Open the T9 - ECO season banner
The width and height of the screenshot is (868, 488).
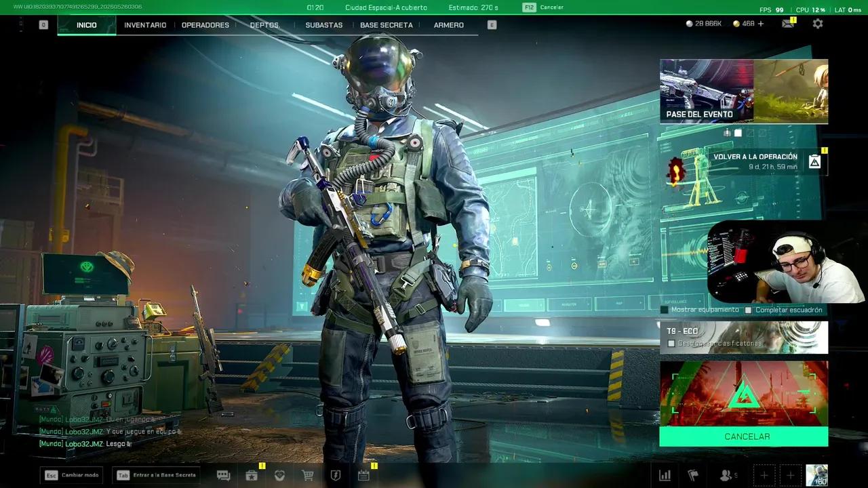tap(744, 338)
